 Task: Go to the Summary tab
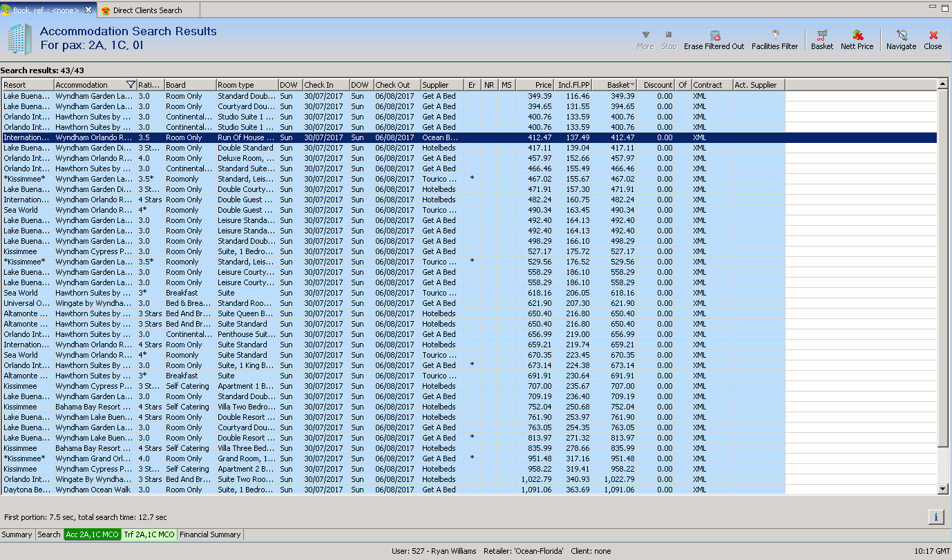pos(17,534)
